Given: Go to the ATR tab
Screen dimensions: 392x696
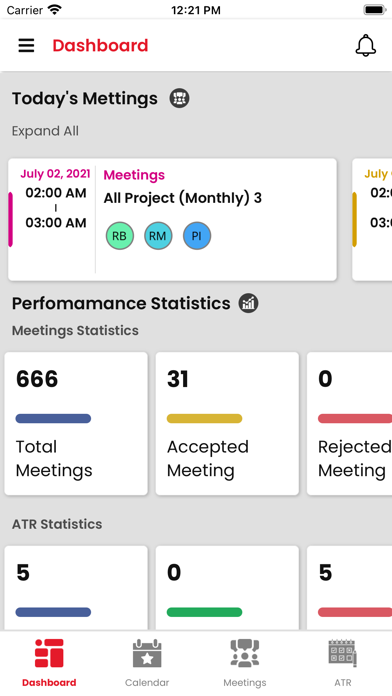Looking at the screenshot, I should point(343,663).
